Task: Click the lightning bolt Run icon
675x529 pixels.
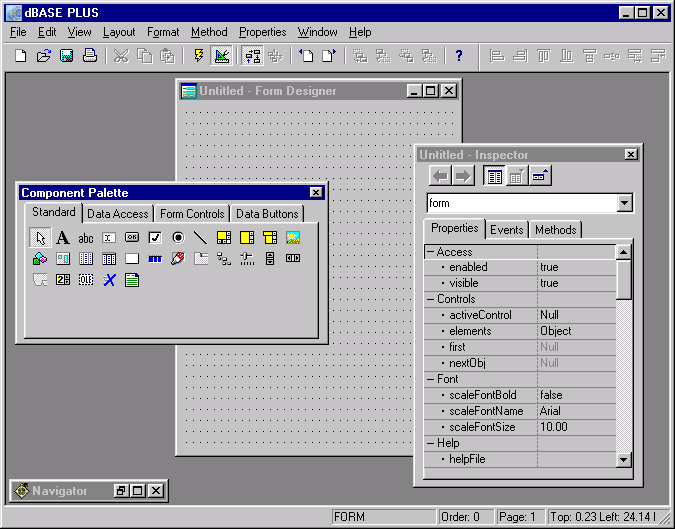Action: coord(198,56)
